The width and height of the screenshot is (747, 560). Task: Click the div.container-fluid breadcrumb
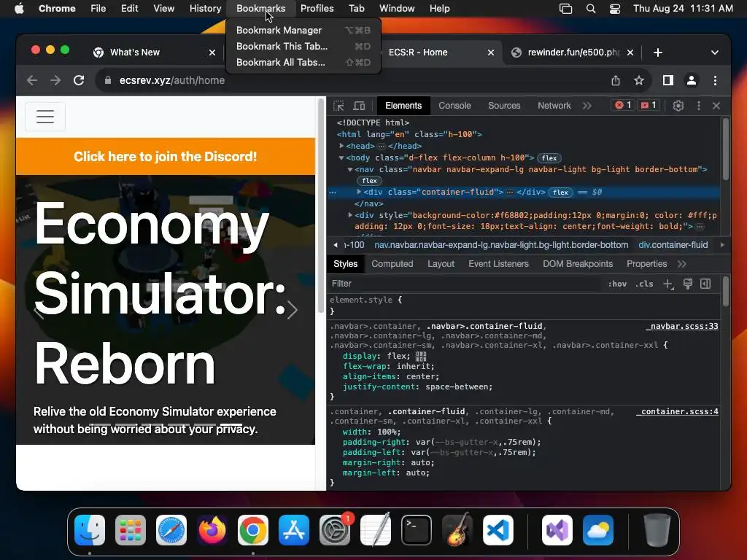pyautogui.click(x=673, y=245)
